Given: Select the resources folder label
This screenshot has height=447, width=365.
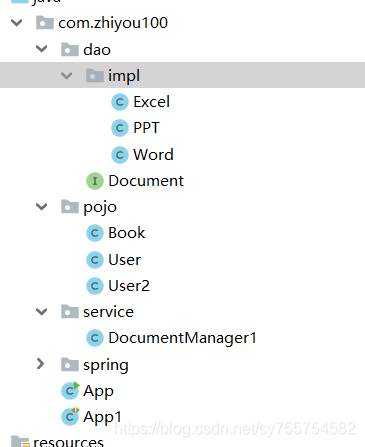Looking at the screenshot, I should [x=68, y=442].
